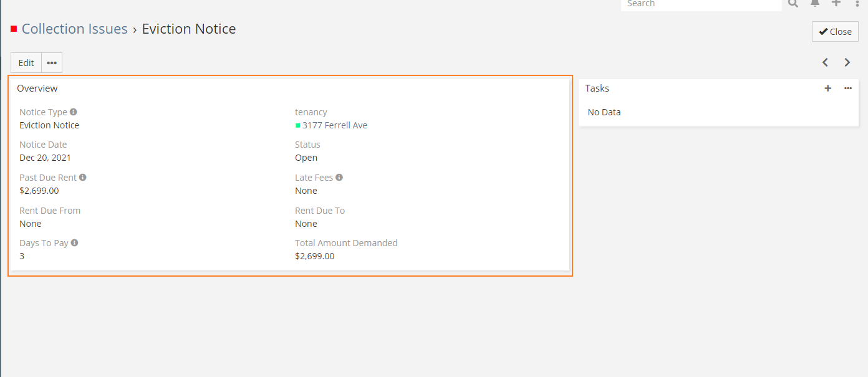Go to previous record arrow
Screen dimensions: 868x377
pyautogui.click(x=826, y=62)
